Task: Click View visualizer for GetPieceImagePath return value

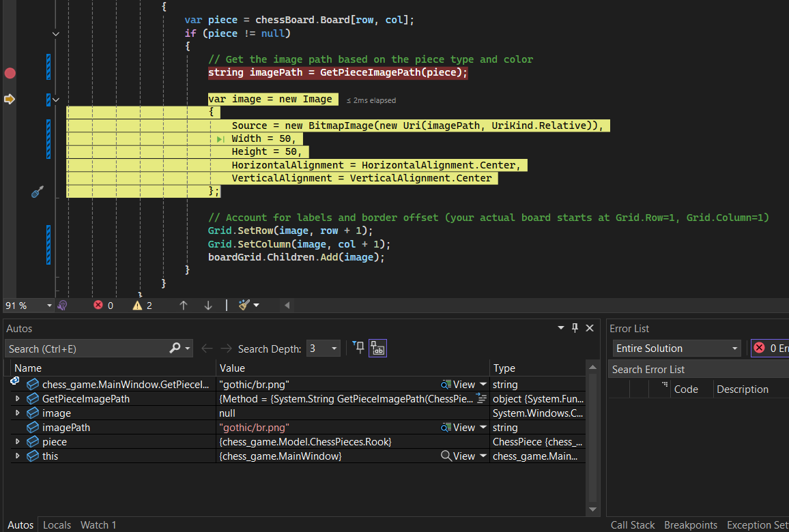Action: pyautogui.click(x=458, y=385)
